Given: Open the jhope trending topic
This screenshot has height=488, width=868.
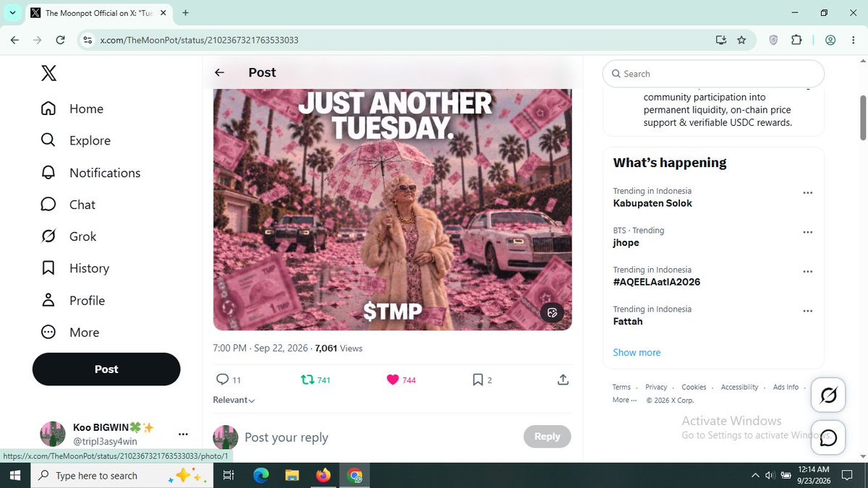Looking at the screenshot, I should pyautogui.click(x=626, y=242).
